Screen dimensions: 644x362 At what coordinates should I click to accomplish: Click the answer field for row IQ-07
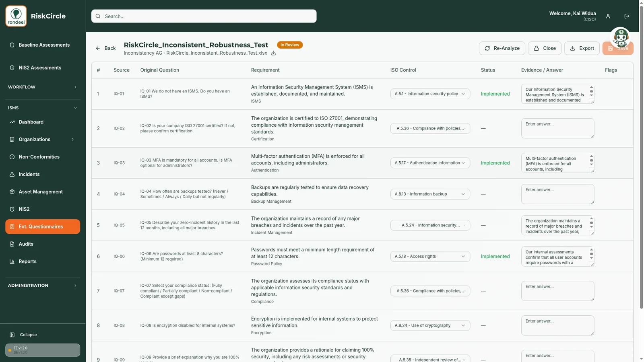click(x=557, y=291)
